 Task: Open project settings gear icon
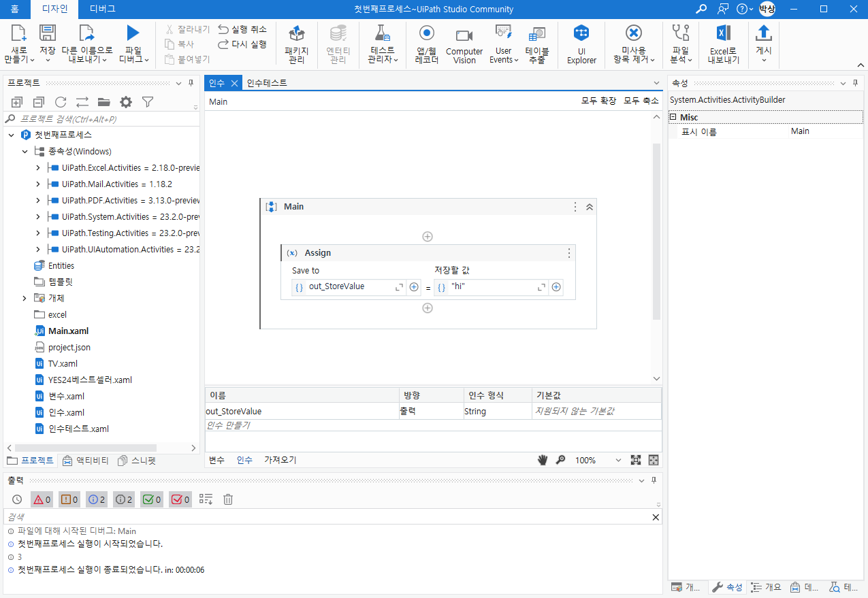[x=126, y=102]
